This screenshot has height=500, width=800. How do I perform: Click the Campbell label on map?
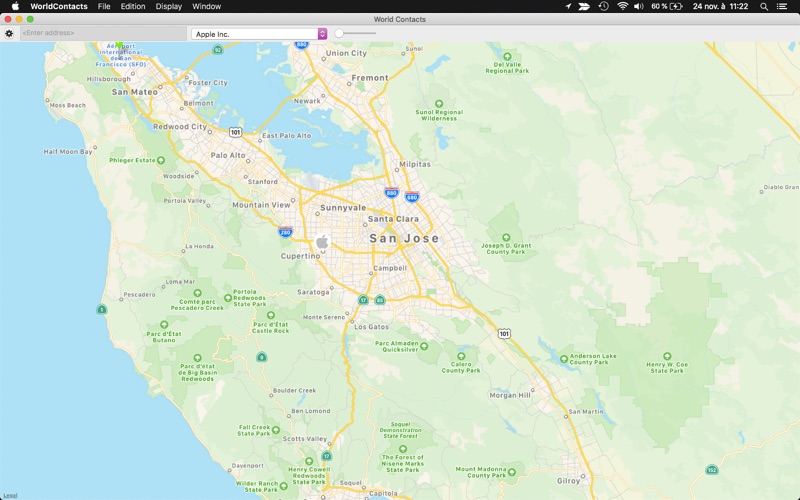[x=390, y=268]
